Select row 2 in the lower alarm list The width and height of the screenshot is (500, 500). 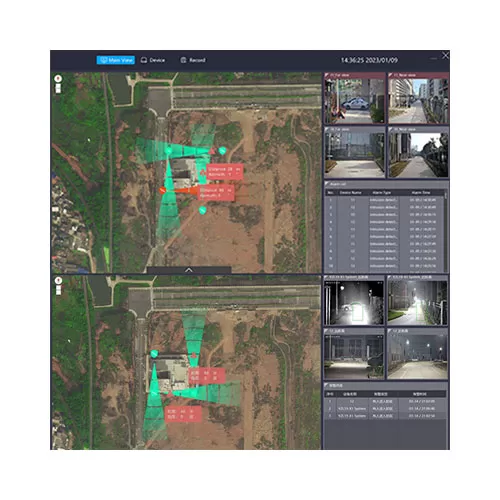pos(385,409)
